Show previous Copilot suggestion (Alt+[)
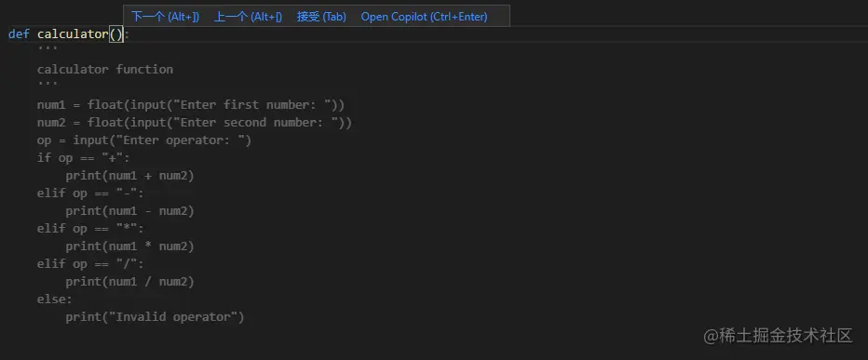868x360 pixels. coord(248,17)
